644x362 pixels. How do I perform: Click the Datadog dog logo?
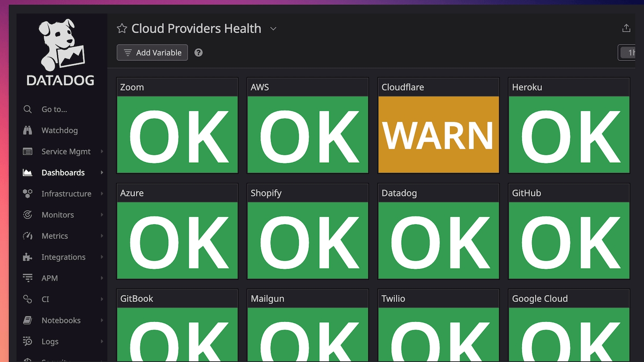click(x=60, y=52)
